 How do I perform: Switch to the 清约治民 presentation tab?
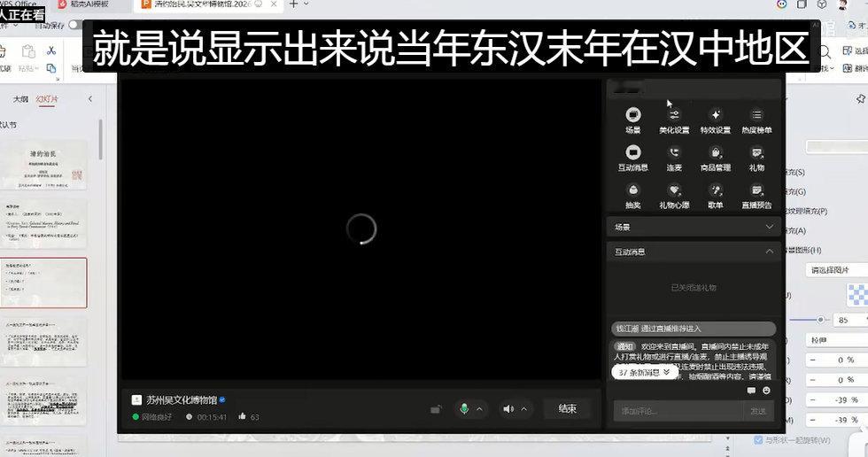click(202, 4)
